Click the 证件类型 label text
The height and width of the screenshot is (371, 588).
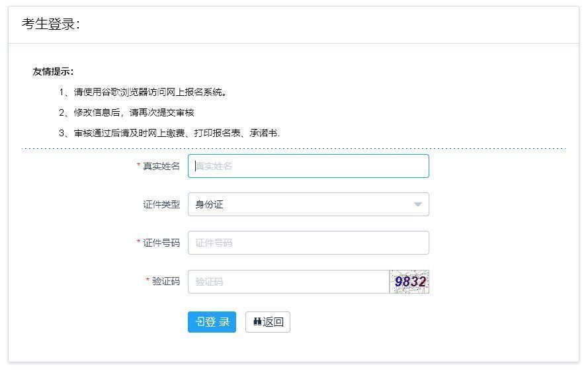[161, 204]
